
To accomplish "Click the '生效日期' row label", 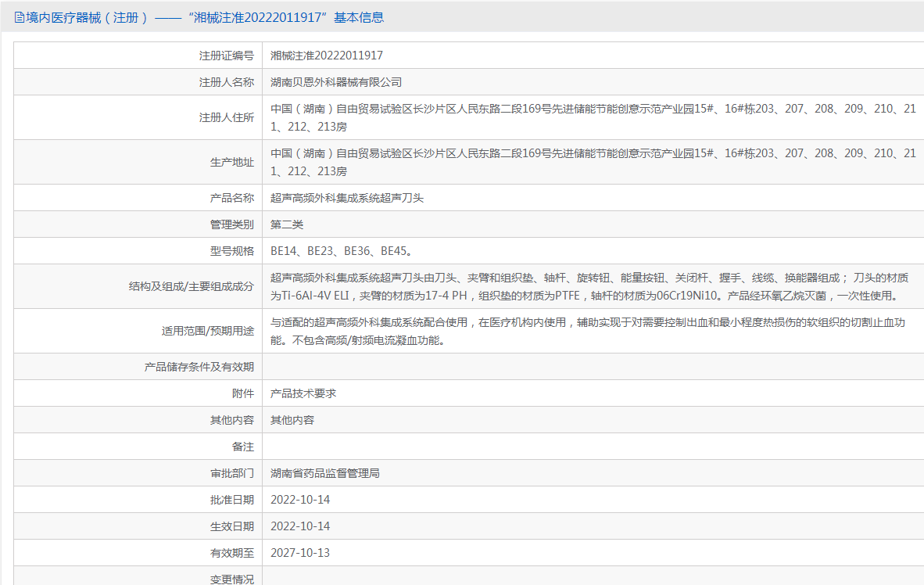I will pyautogui.click(x=232, y=526).
